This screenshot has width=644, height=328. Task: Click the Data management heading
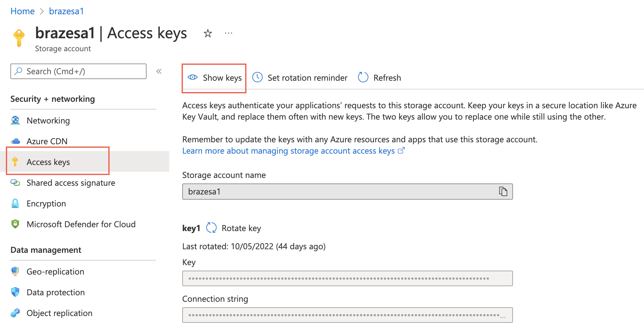point(46,250)
